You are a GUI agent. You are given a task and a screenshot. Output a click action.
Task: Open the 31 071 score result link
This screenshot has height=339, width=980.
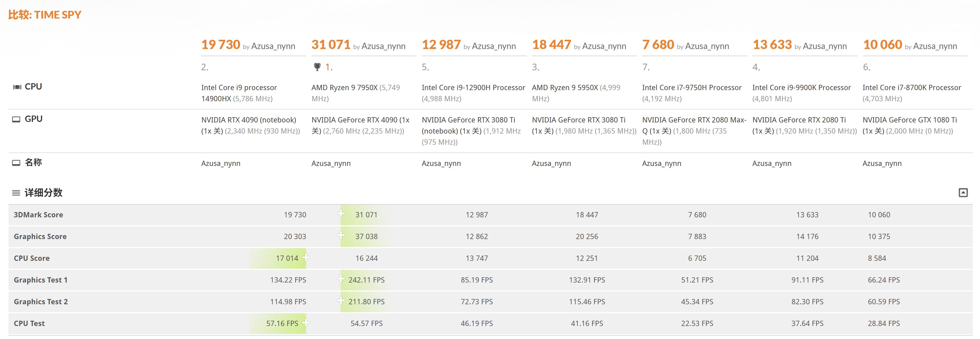331,45
